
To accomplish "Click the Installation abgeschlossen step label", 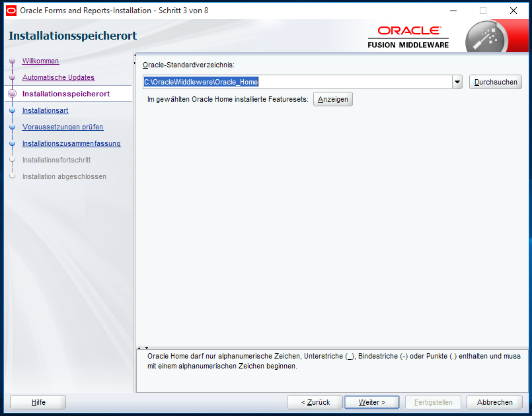I will [64, 176].
